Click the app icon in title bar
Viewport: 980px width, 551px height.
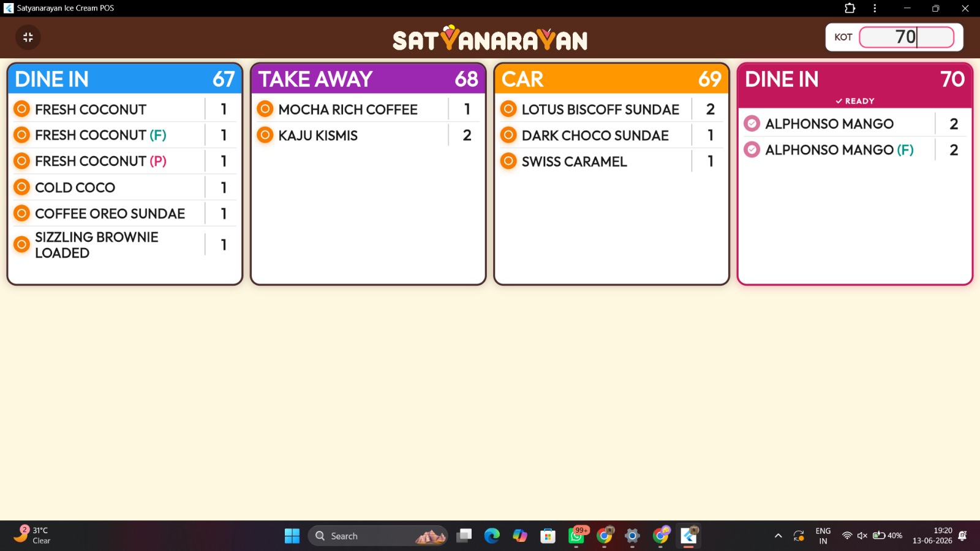(9, 8)
